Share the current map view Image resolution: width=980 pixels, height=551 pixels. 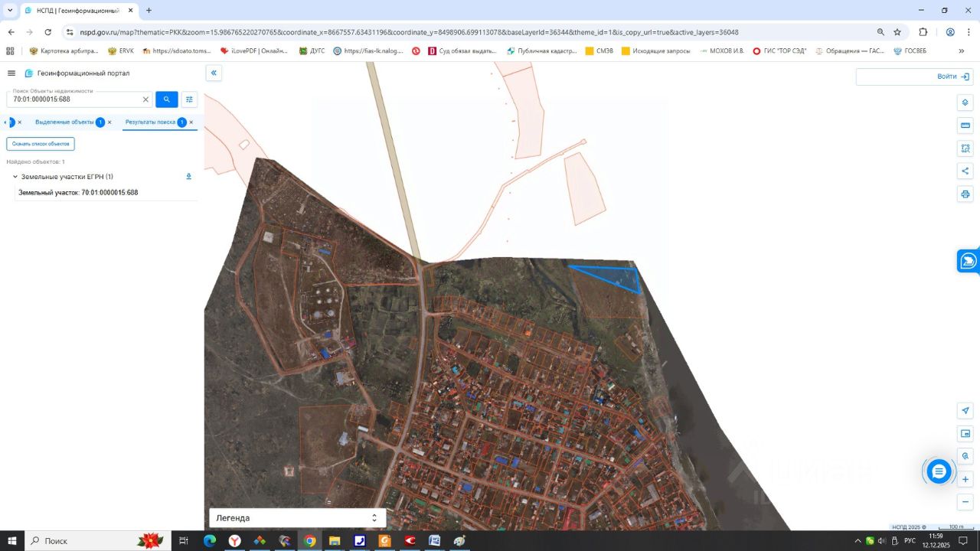[x=965, y=171]
